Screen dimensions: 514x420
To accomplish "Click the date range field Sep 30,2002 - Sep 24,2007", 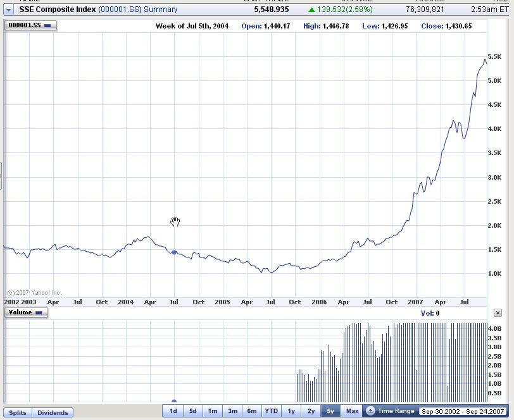I will [x=463, y=411].
